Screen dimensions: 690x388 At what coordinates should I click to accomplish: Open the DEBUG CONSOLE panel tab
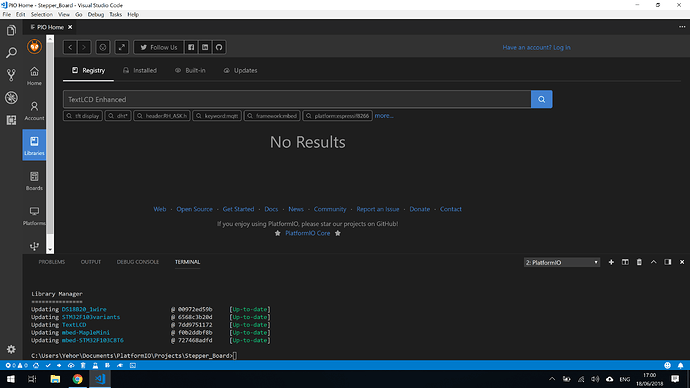coord(138,262)
